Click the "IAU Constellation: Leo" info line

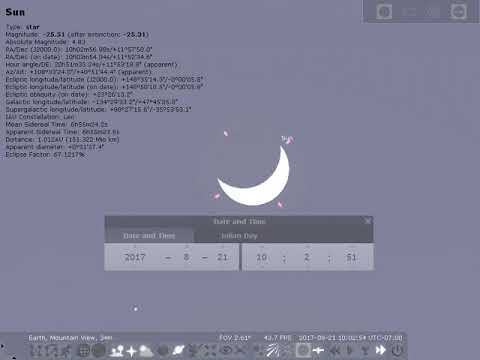(x=40, y=117)
